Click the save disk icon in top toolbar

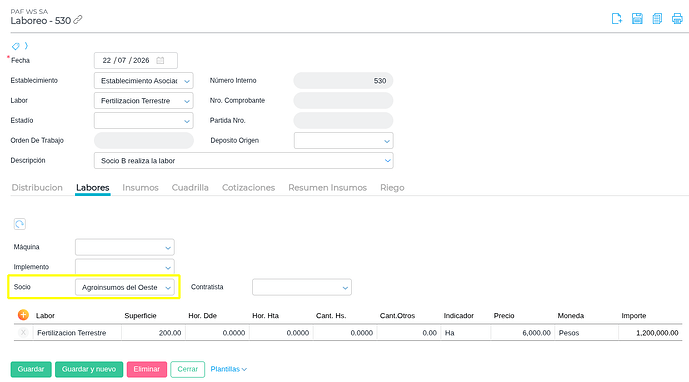637,18
